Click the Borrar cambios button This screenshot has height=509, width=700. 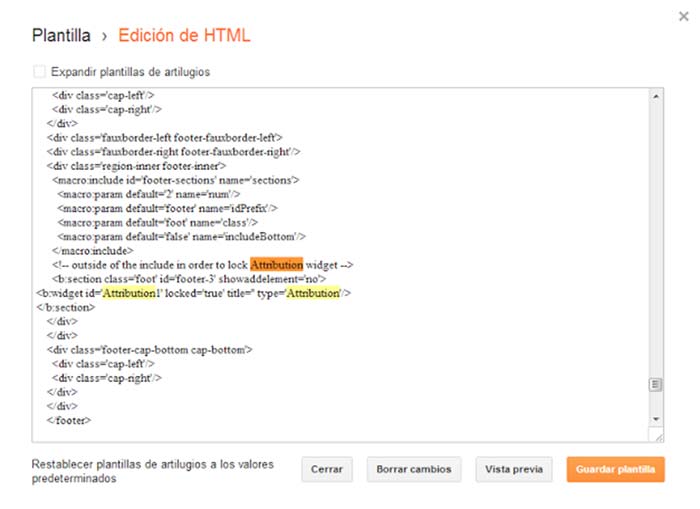[414, 469]
